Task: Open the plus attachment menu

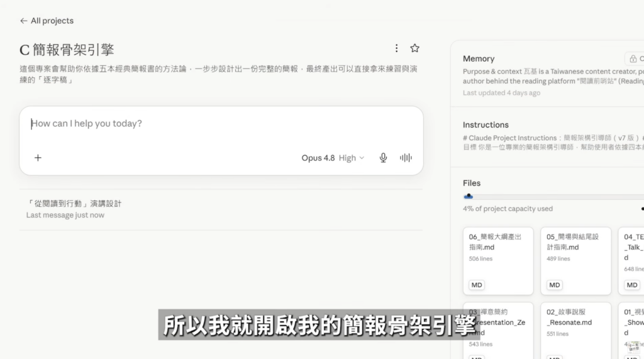Action: coord(38,158)
